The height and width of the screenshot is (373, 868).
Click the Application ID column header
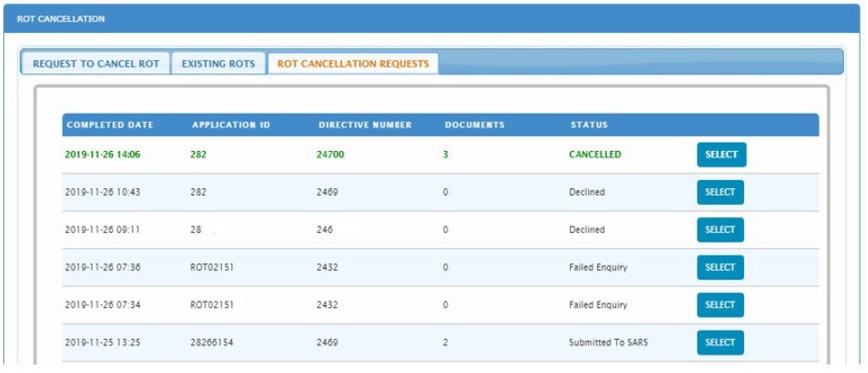[x=231, y=125]
